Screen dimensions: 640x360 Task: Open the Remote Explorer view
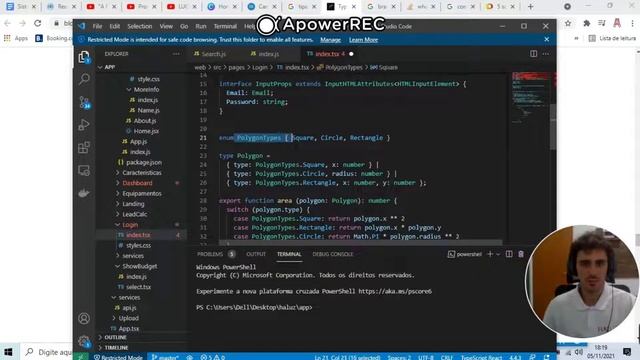[84, 170]
